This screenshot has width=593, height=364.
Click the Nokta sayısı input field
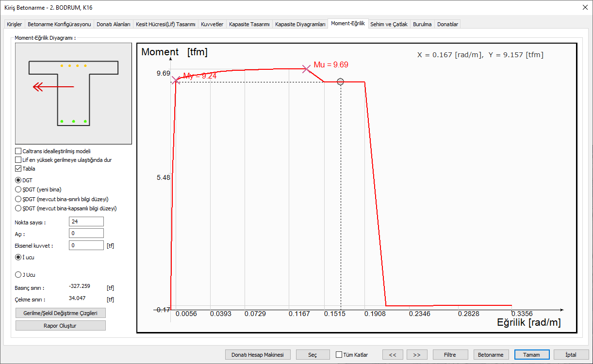point(86,222)
